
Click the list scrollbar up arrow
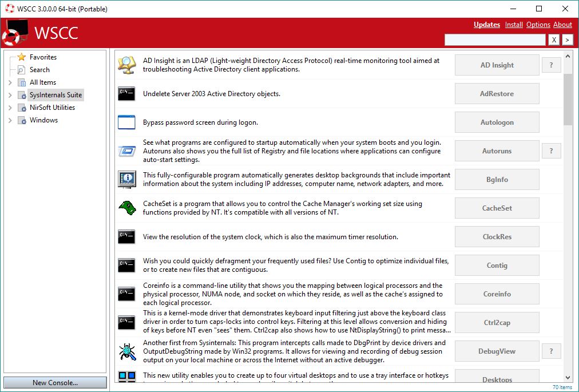click(568, 56)
